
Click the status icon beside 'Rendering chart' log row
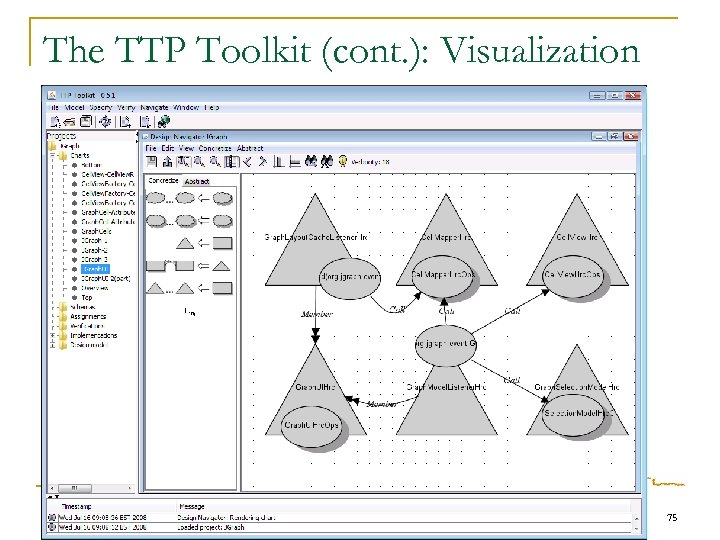tap(52, 518)
